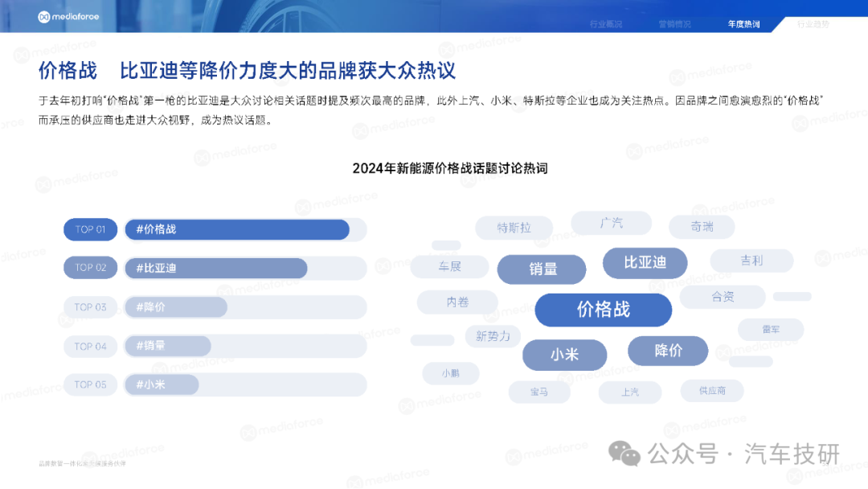The width and height of the screenshot is (868, 489).
Task: Select the 广汽 word cloud bubble
Action: pos(611,223)
